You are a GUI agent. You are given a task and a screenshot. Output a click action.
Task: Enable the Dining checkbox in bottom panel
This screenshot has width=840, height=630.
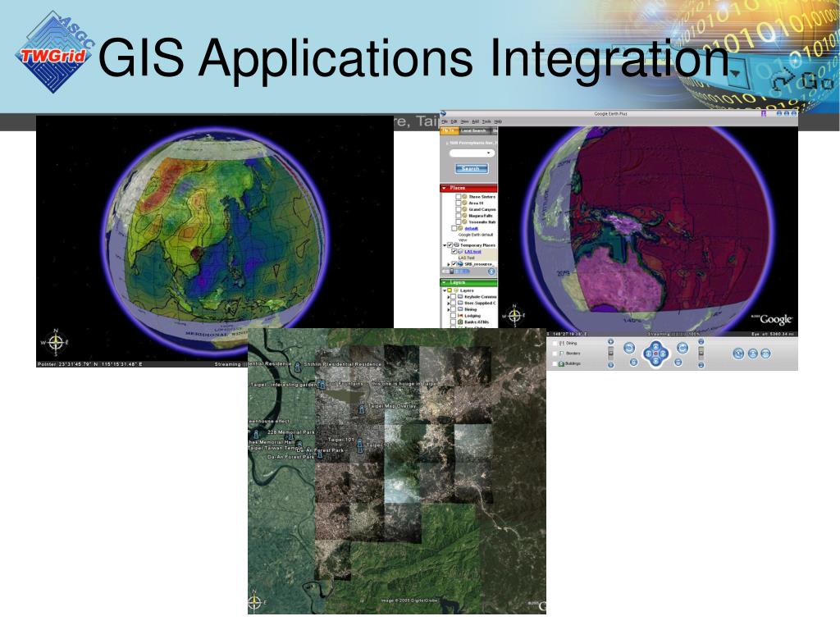[x=555, y=344]
